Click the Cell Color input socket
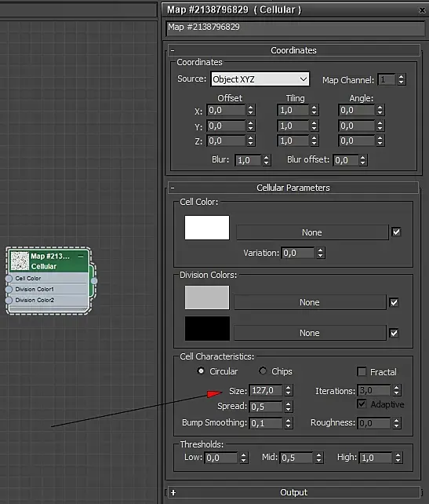This screenshot has width=429, height=504. 9,279
